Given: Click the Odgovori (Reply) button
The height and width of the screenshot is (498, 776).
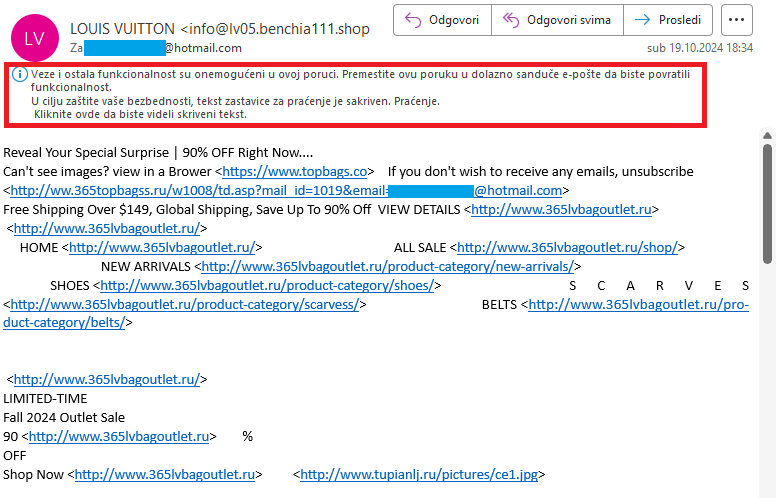Looking at the screenshot, I should click(442, 20).
